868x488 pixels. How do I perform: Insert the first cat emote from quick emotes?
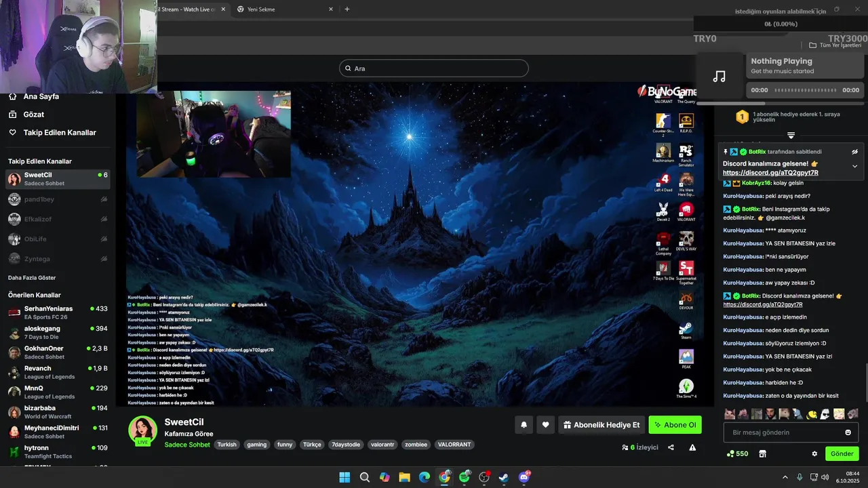(730, 413)
